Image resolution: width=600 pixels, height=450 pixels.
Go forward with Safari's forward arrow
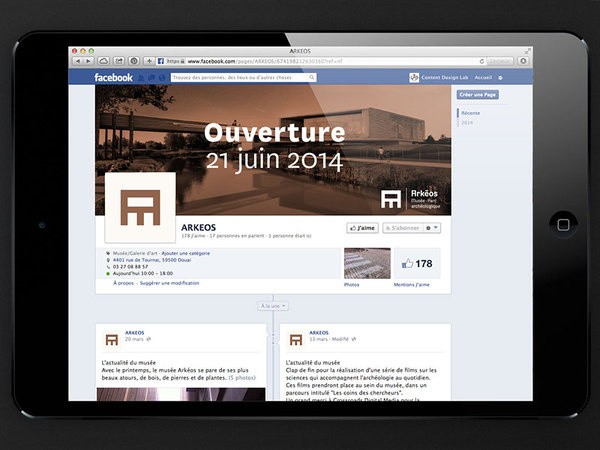[88, 61]
